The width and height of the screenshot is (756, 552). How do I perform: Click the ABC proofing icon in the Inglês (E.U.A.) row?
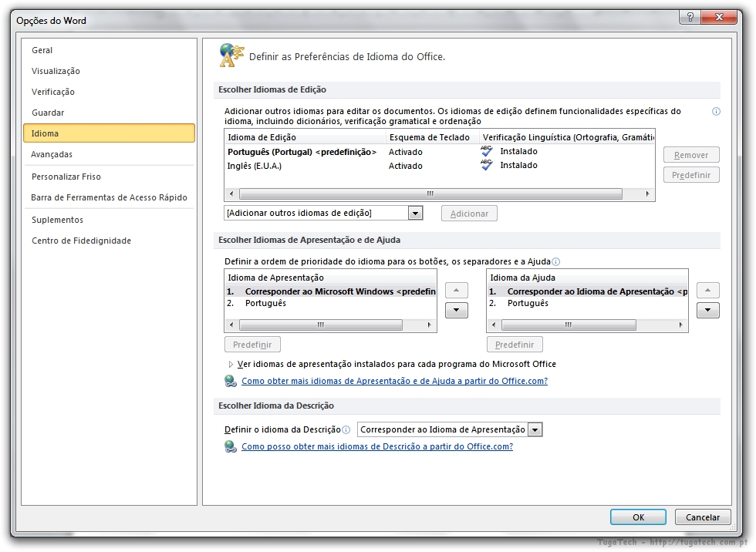coord(487,165)
